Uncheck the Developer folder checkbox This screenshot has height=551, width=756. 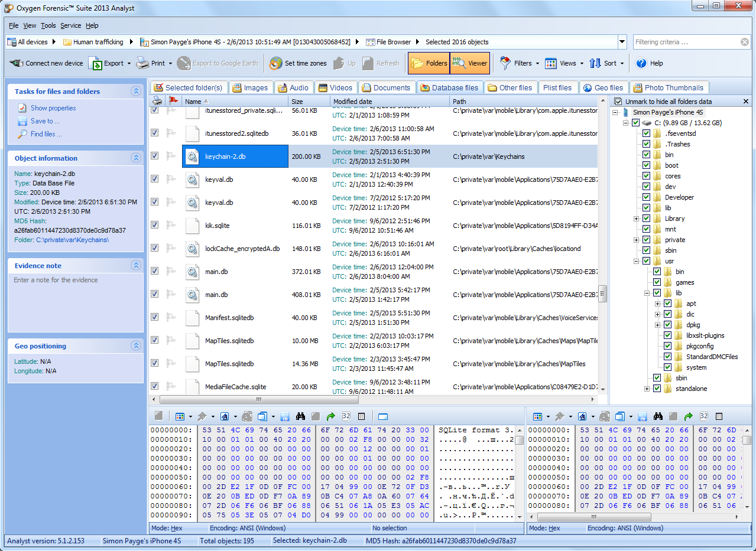pyautogui.click(x=646, y=197)
